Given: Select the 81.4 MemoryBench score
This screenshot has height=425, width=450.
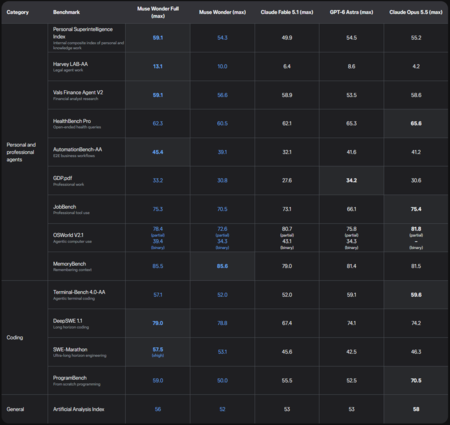Looking at the screenshot, I should click(351, 266).
